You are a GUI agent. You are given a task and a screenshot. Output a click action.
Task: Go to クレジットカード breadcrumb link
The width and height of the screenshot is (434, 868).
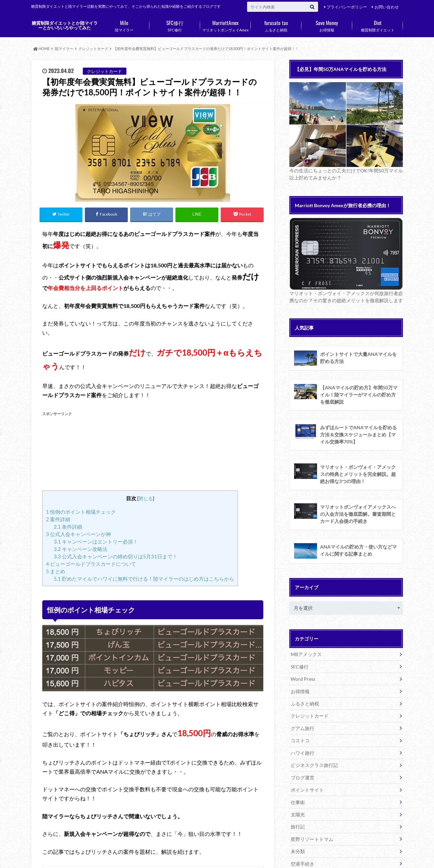(x=93, y=49)
